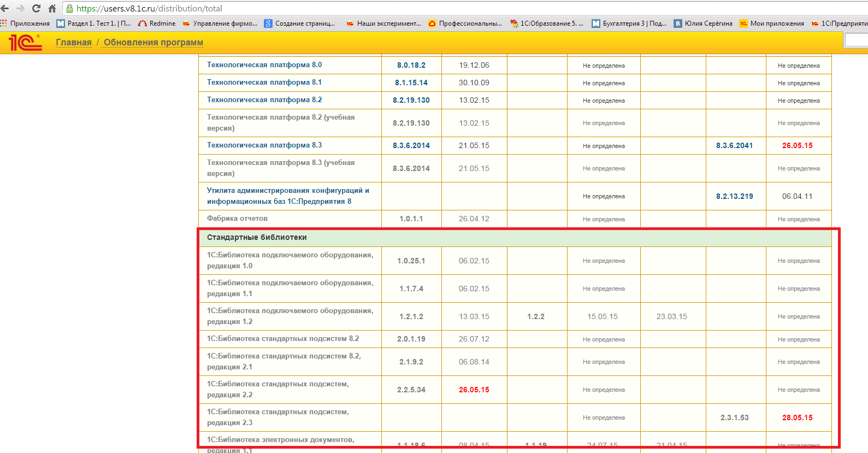Open the Redmine bookmark

(x=157, y=23)
